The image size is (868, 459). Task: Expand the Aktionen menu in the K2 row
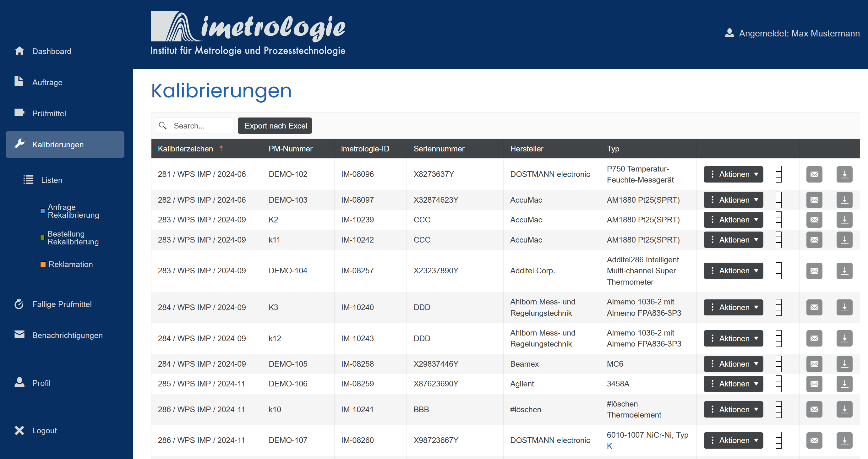pos(733,220)
